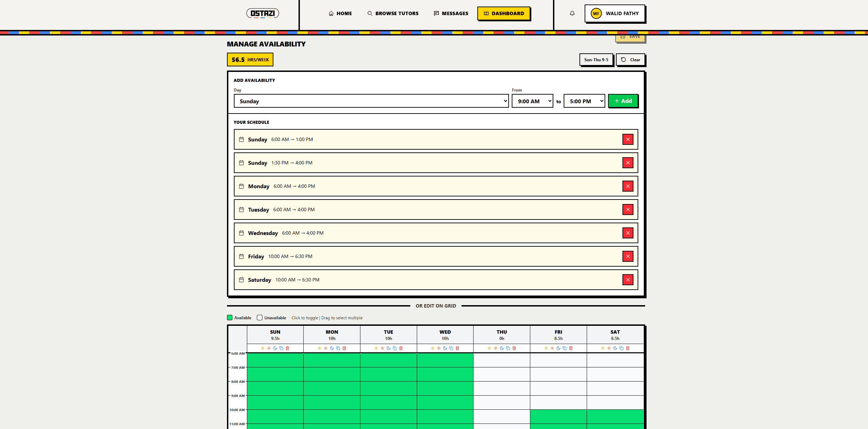
Task: Click the moon icon in the SAT column
Action: click(615, 348)
